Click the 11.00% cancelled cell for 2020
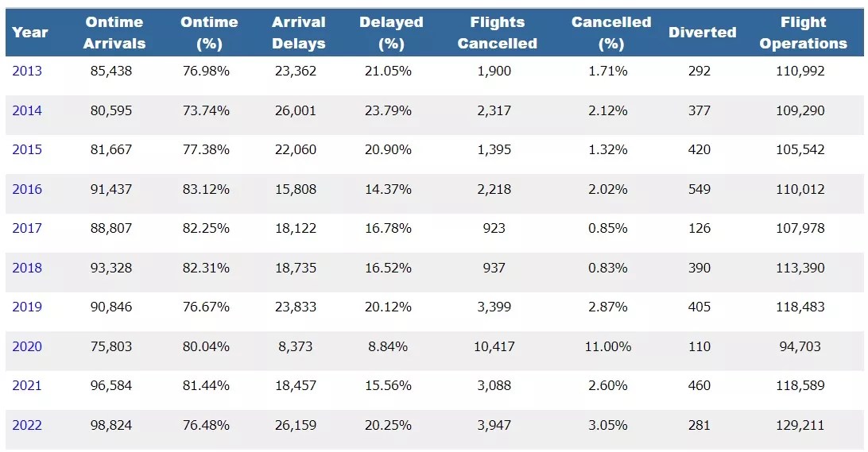This screenshot has width=868, height=452. 610,346
